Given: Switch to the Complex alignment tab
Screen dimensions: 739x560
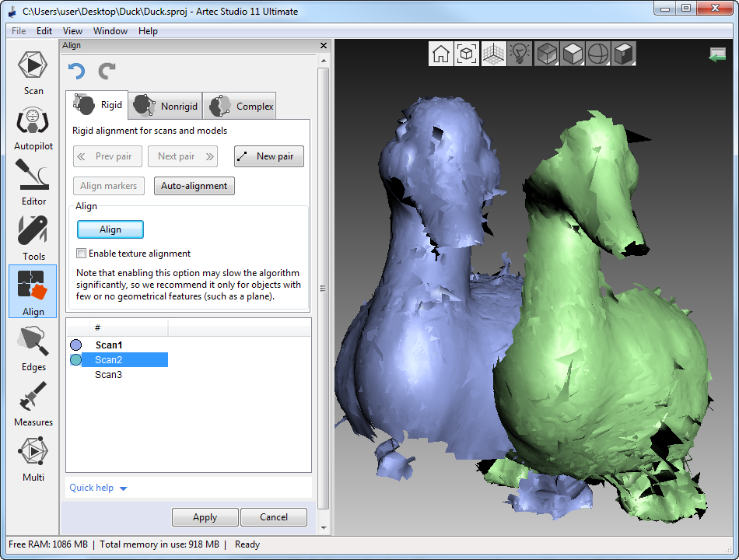Looking at the screenshot, I should coord(240,106).
